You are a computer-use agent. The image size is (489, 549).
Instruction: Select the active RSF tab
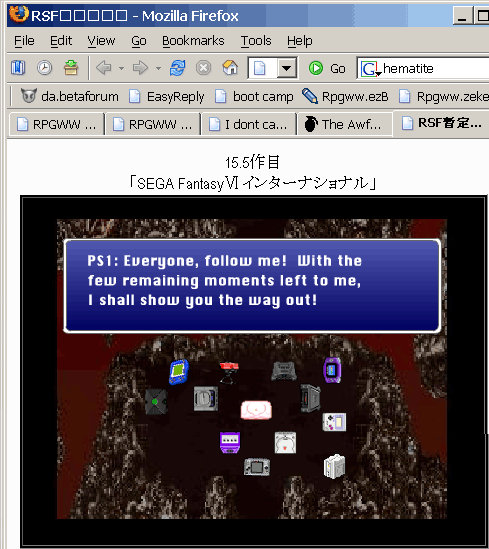pos(441,123)
